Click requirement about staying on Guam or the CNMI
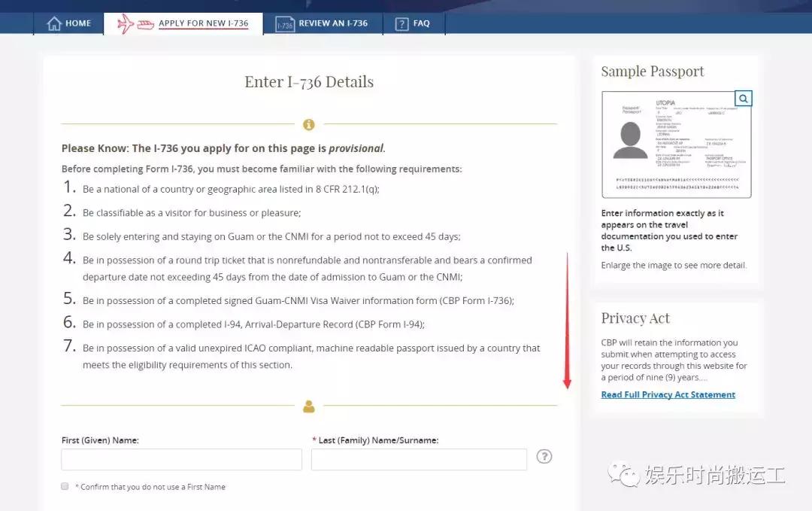This screenshot has height=511, width=812. [271, 236]
